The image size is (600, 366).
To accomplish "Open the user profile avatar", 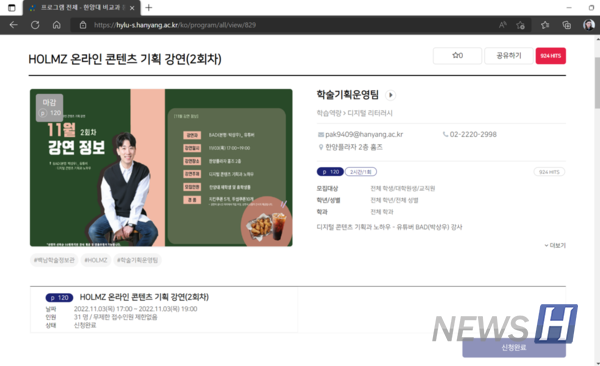I will pos(589,25).
